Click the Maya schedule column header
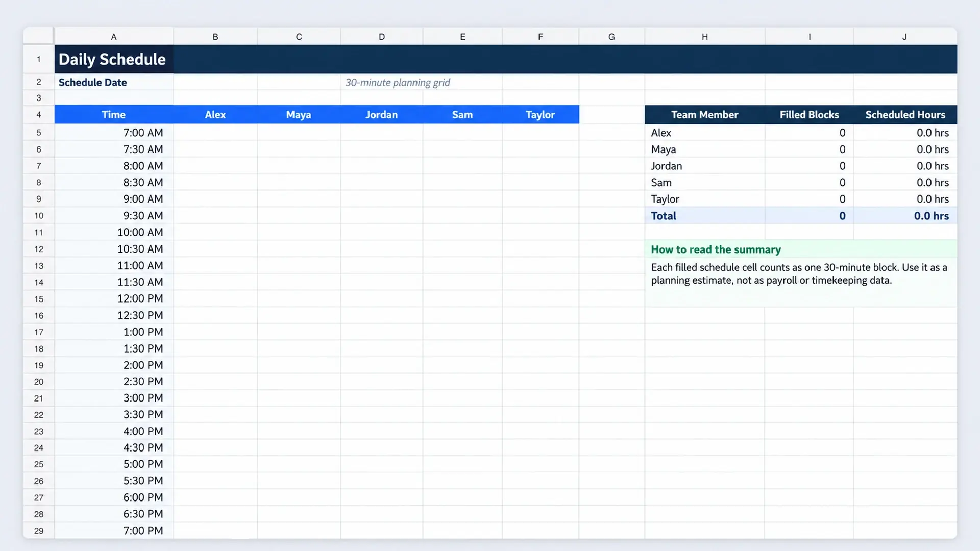 (x=299, y=115)
